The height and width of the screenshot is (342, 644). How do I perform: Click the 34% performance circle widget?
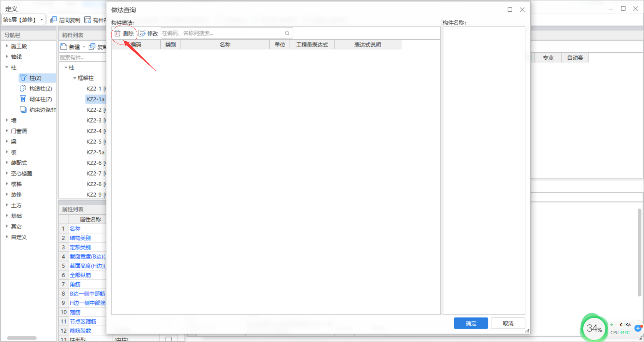(x=594, y=328)
